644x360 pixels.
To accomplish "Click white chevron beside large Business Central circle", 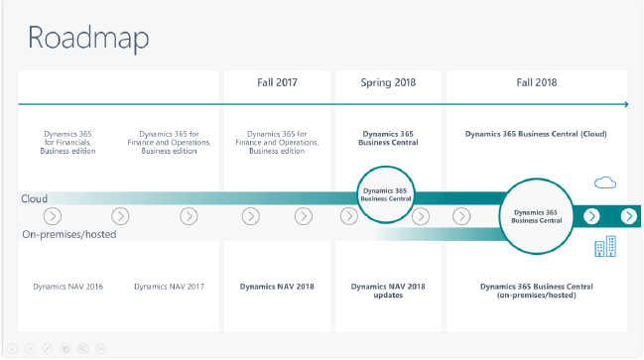I will (591, 216).
